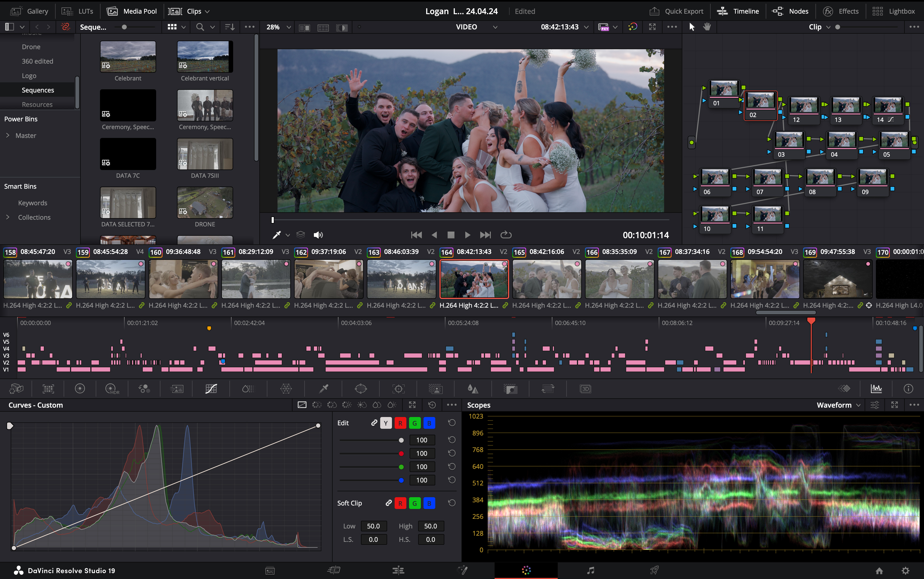Open the Sizing palette
The image size is (924, 579).
[548, 389]
